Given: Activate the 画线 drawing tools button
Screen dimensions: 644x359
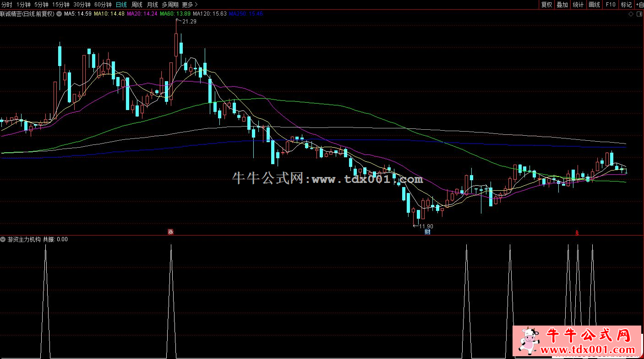Looking at the screenshot, I should (594, 5).
